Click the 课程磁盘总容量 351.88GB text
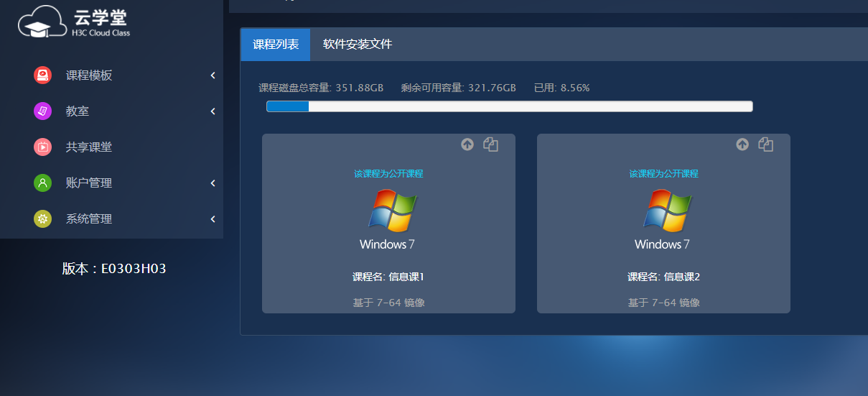This screenshot has width=868, height=396. pyautogui.click(x=321, y=88)
